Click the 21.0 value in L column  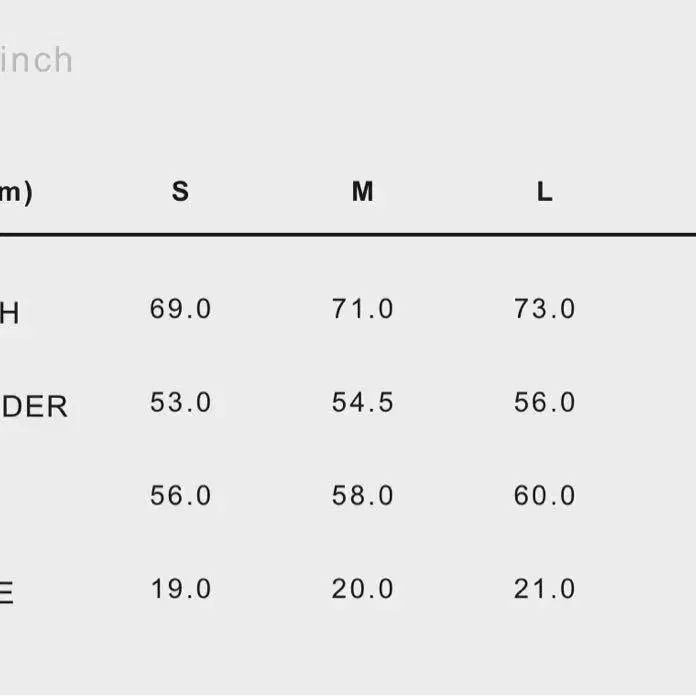(x=545, y=589)
